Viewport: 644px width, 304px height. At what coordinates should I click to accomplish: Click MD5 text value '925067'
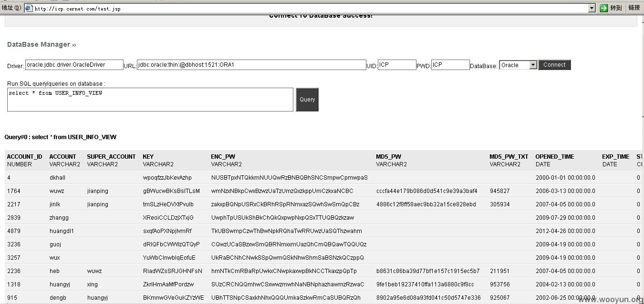tap(499, 298)
